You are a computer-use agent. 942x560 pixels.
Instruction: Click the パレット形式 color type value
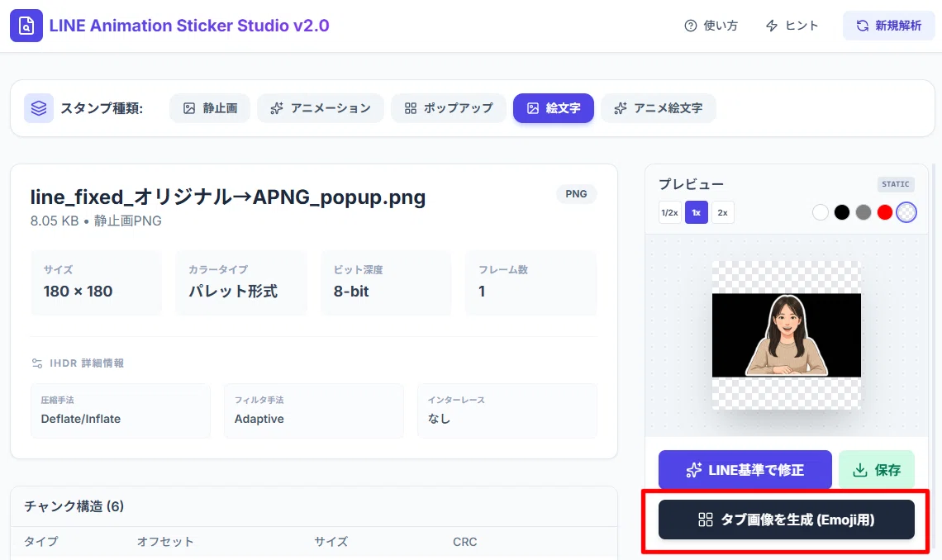click(233, 291)
